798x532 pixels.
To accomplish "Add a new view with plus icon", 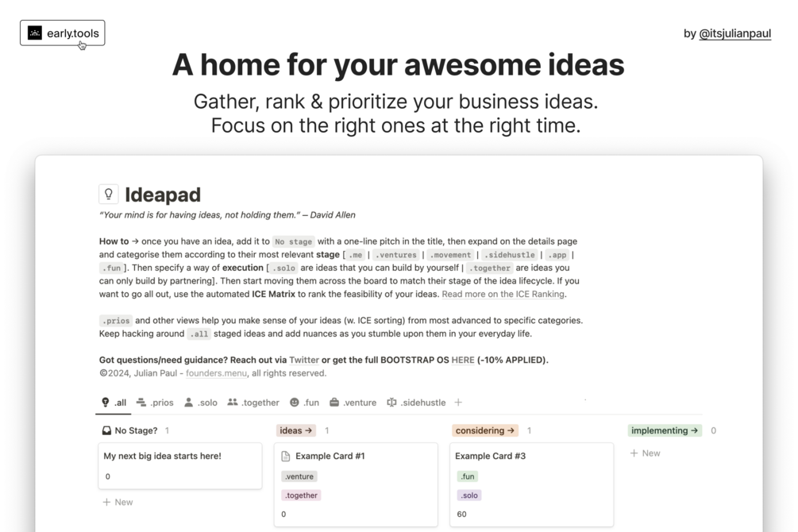I will coord(458,403).
